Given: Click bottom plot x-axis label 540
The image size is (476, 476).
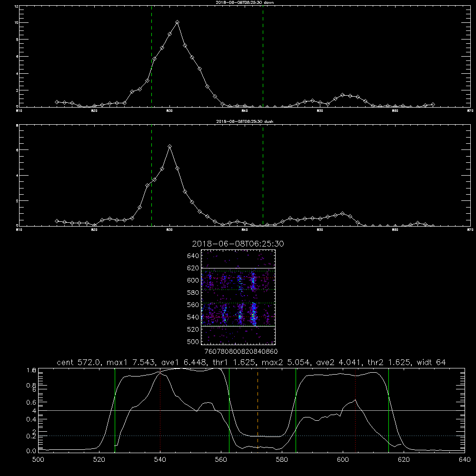Looking at the screenshot, I should (x=160, y=460).
